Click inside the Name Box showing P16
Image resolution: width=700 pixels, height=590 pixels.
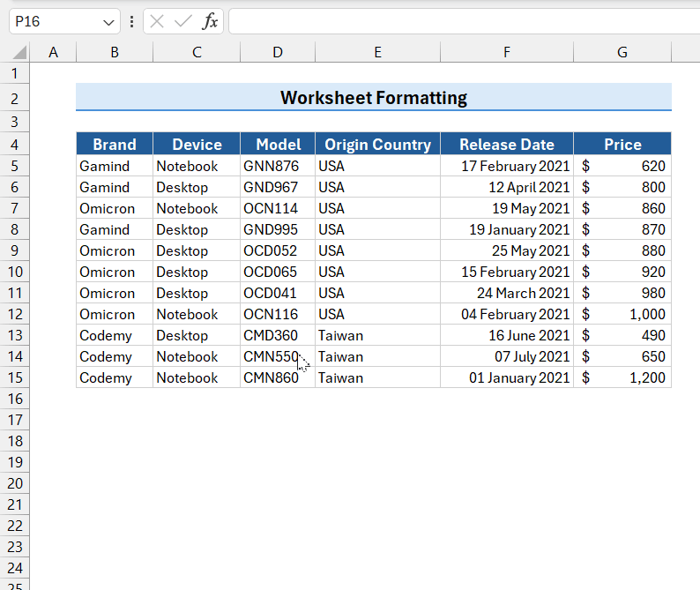click(x=55, y=21)
